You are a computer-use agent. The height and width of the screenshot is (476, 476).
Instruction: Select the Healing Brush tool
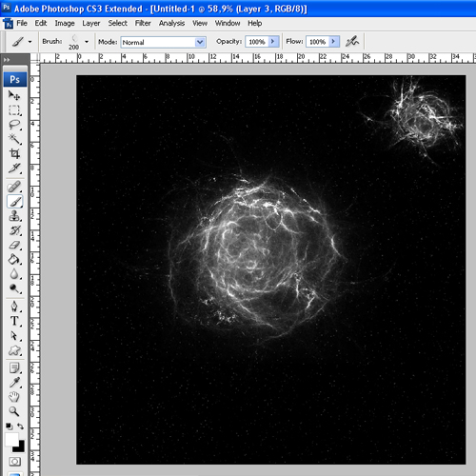point(14,187)
